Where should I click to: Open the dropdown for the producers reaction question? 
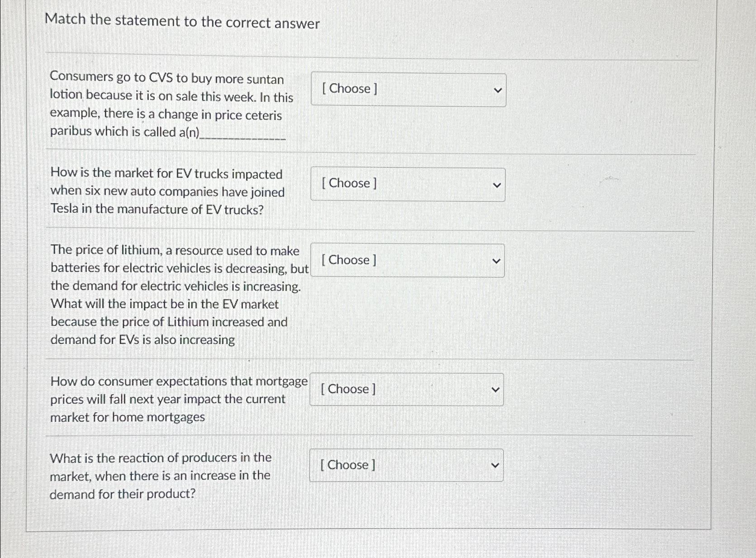406,465
